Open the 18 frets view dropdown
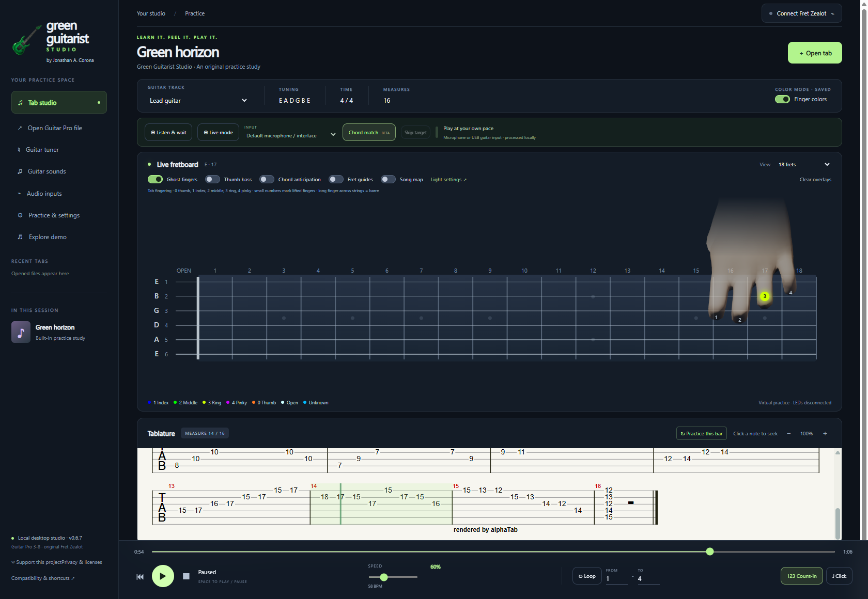Viewport: 868px width, 599px height. (804, 164)
